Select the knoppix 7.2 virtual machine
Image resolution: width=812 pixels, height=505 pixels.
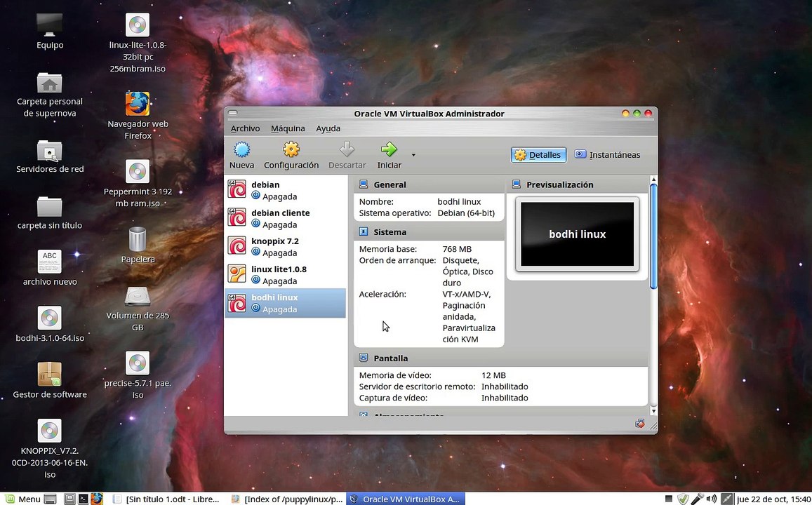point(286,246)
